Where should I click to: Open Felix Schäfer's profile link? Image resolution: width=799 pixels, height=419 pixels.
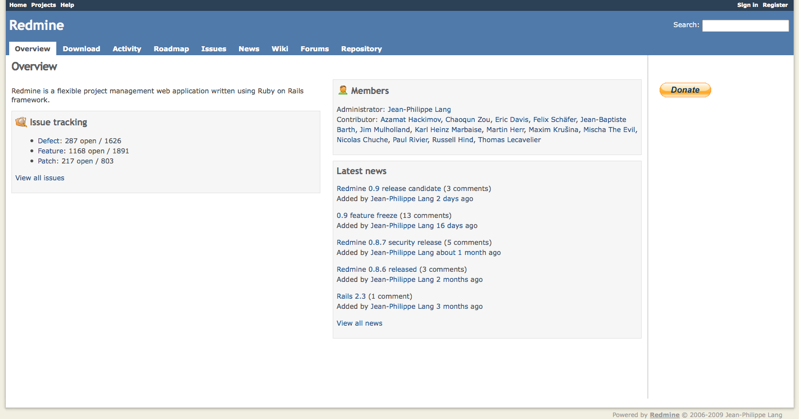click(x=554, y=120)
